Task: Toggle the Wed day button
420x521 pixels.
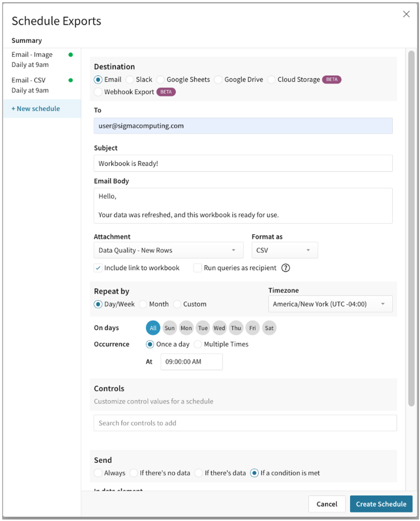Action: pyautogui.click(x=219, y=328)
